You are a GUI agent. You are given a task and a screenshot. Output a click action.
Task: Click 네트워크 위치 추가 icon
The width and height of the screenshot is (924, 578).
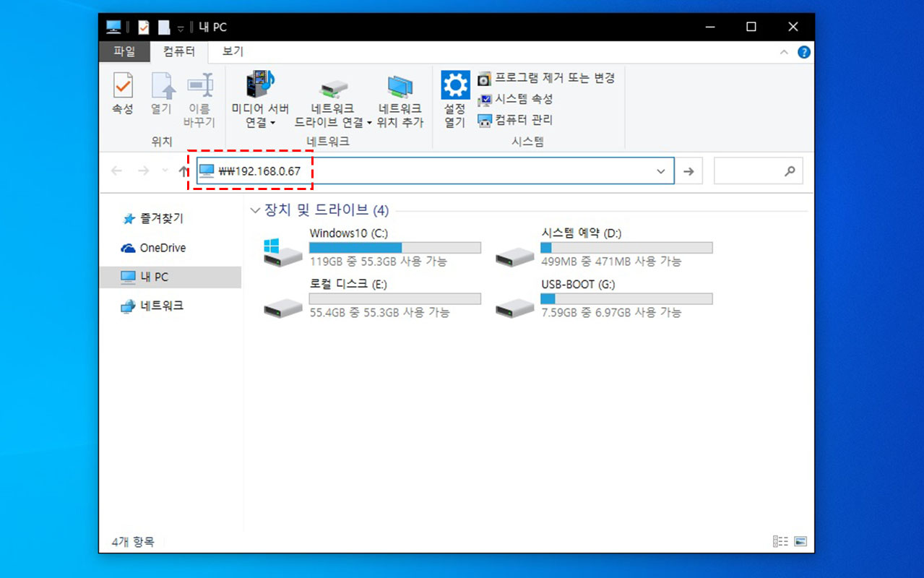coord(400,87)
